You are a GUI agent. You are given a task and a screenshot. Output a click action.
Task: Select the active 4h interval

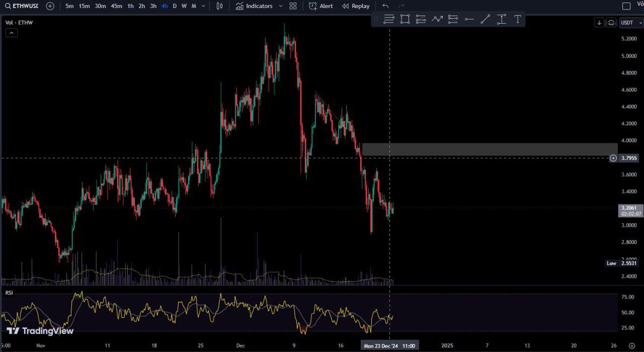click(x=165, y=6)
